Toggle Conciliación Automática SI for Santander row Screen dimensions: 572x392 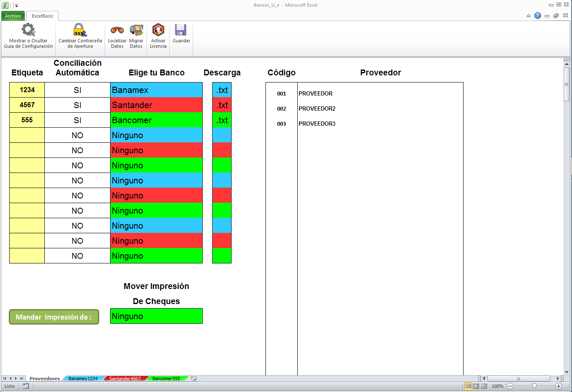point(77,105)
